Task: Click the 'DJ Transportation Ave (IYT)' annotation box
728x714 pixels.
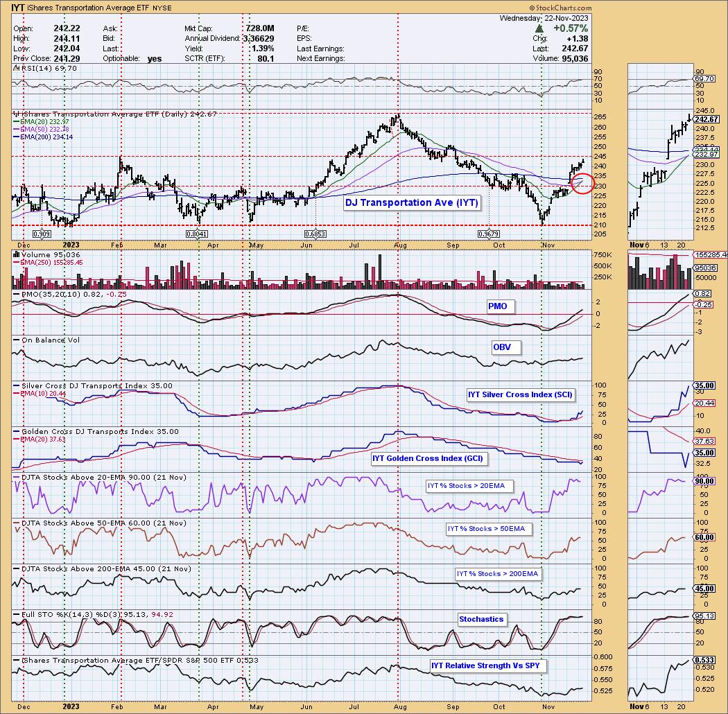Action: (x=411, y=202)
